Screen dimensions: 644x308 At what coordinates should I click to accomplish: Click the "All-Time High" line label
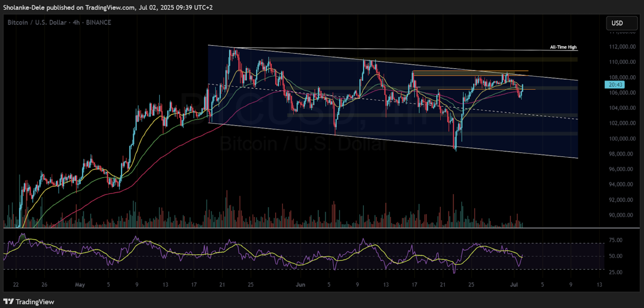[x=563, y=47]
